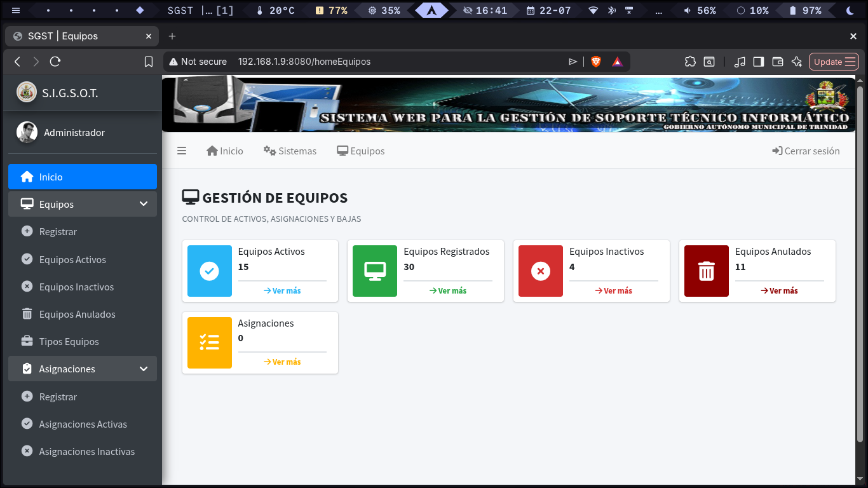Open Registrar under the Equipos menu
This screenshot has height=488, width=868.
tap(83, 231)
